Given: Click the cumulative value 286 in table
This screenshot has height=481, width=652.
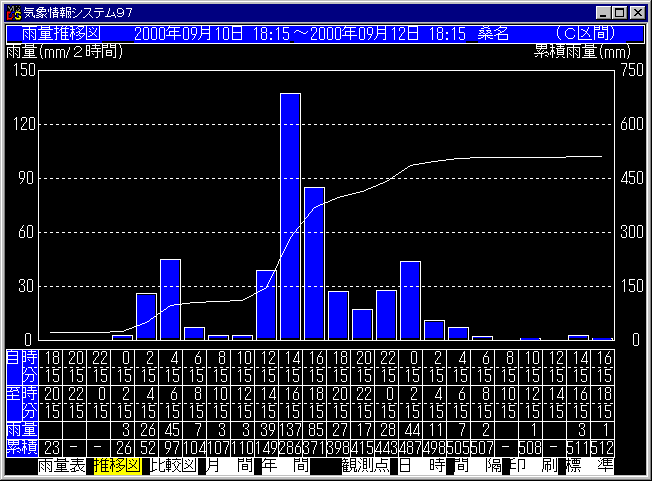Looking at the screenshot, I should 290,445.
